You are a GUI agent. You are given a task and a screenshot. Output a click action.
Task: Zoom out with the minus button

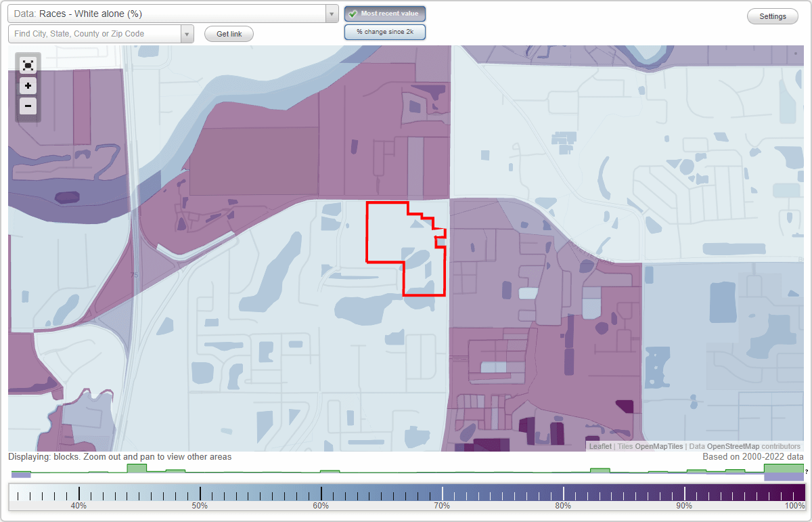(28, 106)
